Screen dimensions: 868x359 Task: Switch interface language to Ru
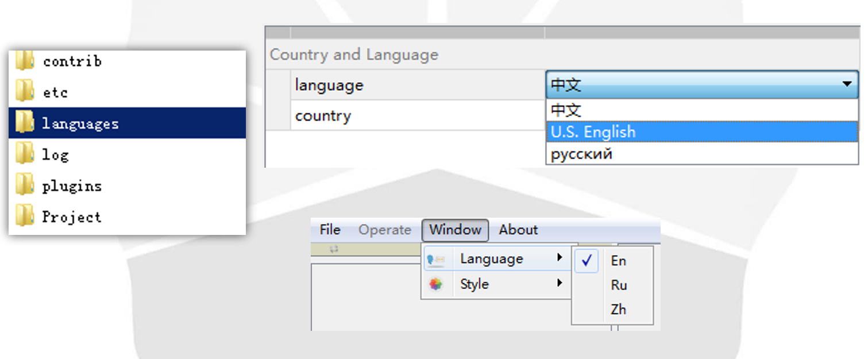[618, 285]
